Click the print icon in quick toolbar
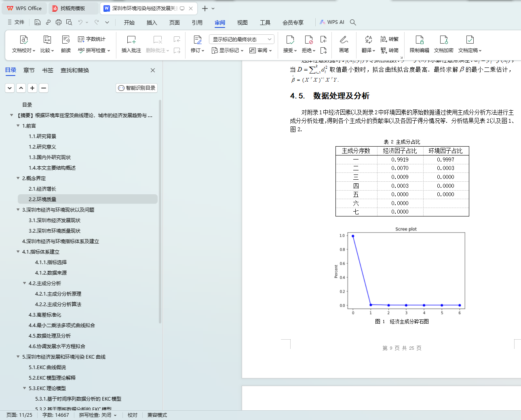521x420 pixels. (59, 22)
